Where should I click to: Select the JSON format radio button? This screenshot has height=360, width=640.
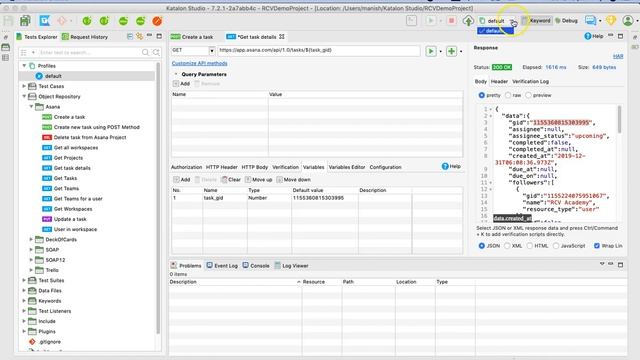pos(482,246)
